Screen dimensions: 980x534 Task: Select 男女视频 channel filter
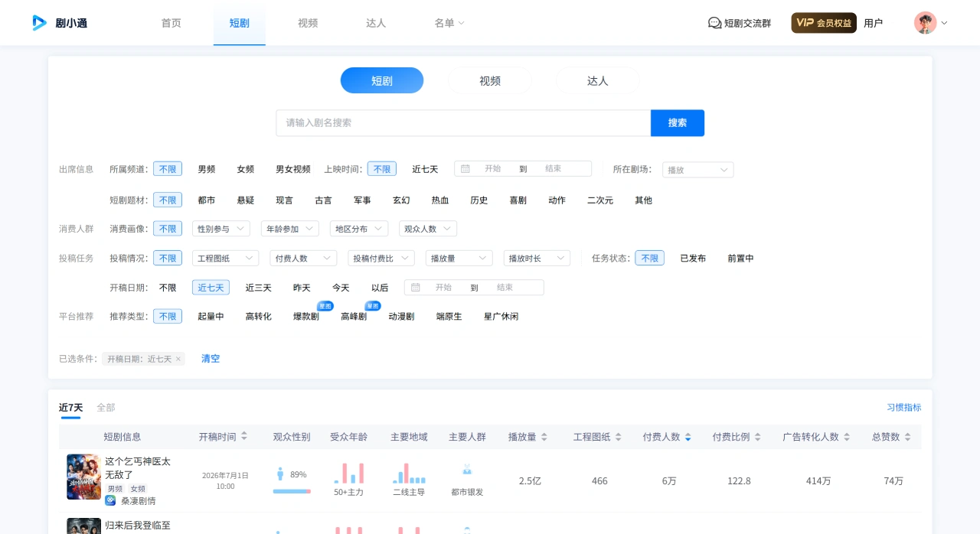pos(293,169)
